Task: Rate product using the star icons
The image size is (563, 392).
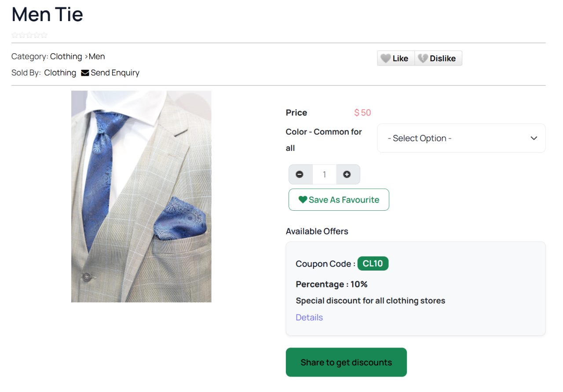Action: (x=29, y=35)
